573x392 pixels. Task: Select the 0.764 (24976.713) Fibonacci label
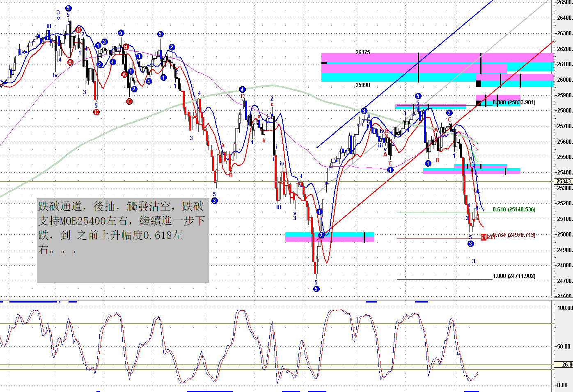(514, 235)
